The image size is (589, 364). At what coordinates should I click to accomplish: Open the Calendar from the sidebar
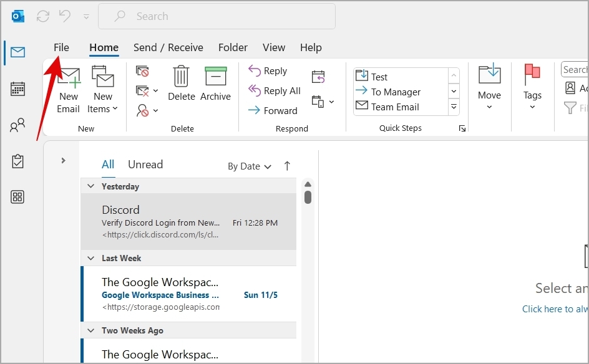click(17, 89)
